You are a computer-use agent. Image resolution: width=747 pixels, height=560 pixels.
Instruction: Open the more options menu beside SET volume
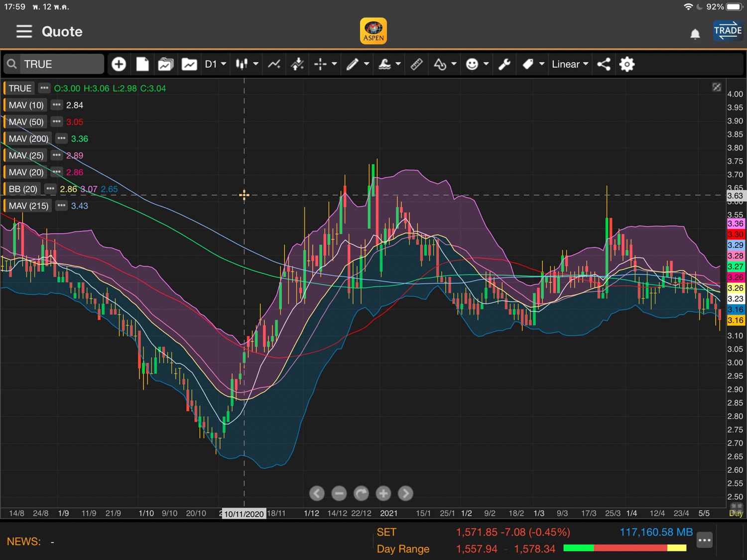[x=704, y=540]
